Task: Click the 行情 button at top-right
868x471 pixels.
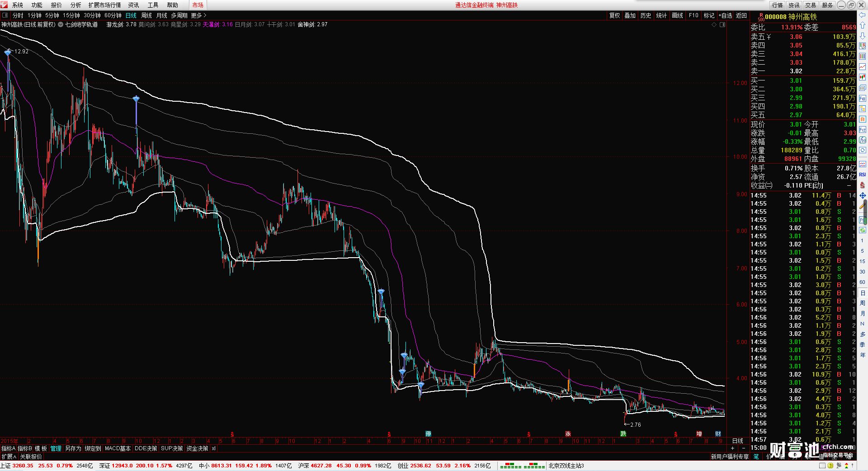Action: (778, 5)
